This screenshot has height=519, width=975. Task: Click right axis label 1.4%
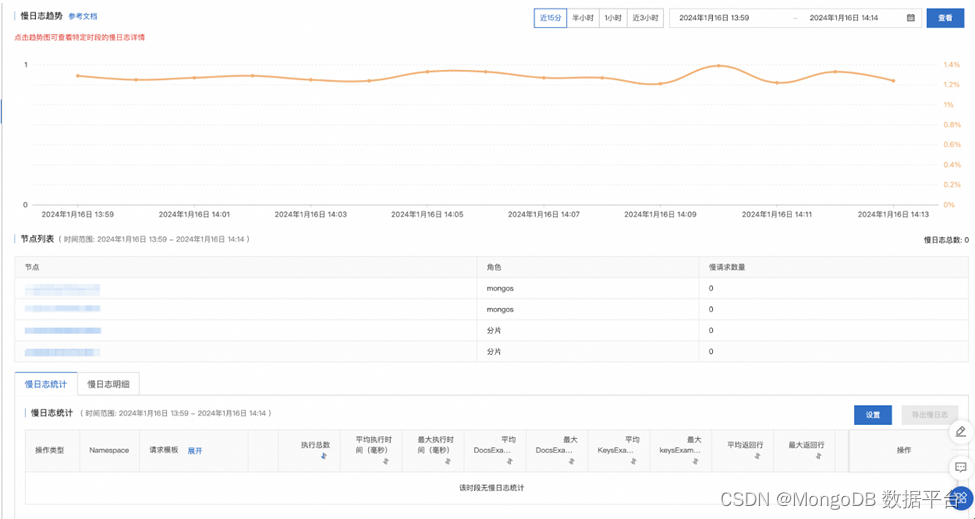coord(951,65)
